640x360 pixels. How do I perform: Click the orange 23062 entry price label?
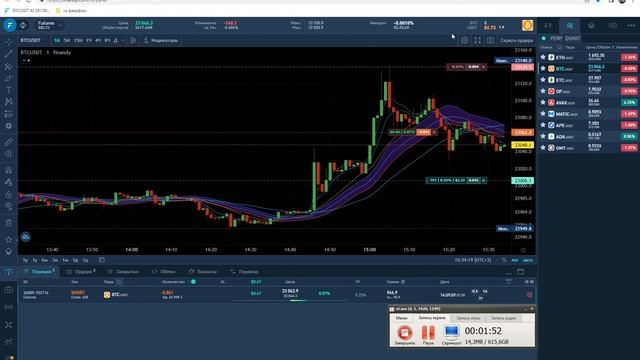tap(522, 133)
